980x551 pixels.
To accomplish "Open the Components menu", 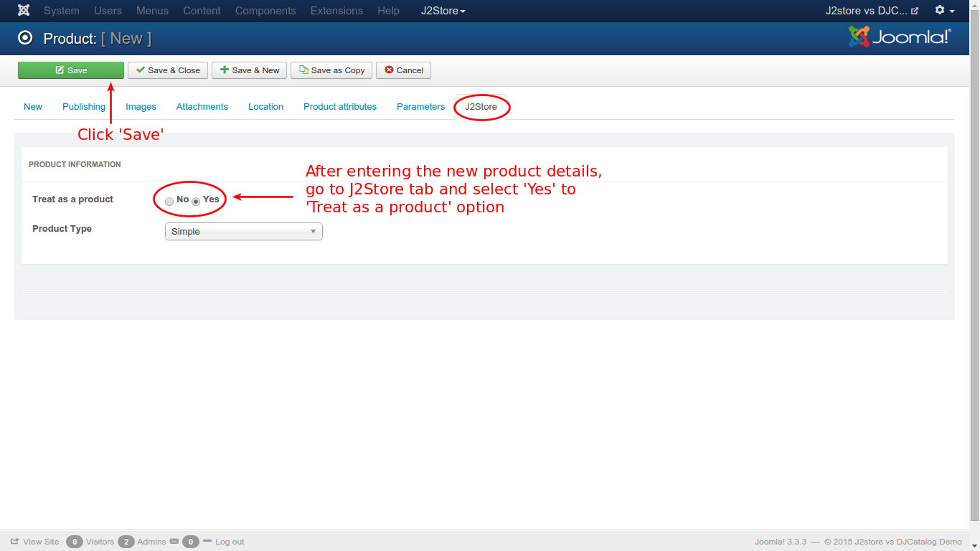I will click(x=265, y=11).
